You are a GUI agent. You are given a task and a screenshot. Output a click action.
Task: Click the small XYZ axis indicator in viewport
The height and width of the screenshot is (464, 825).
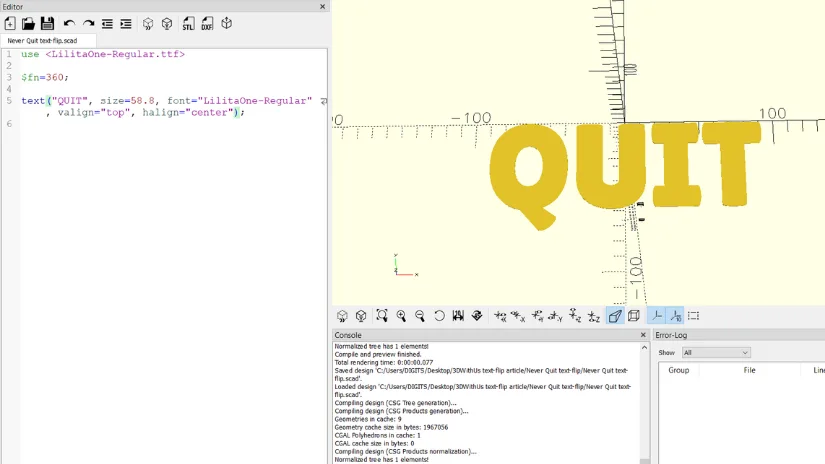[405, 265]
